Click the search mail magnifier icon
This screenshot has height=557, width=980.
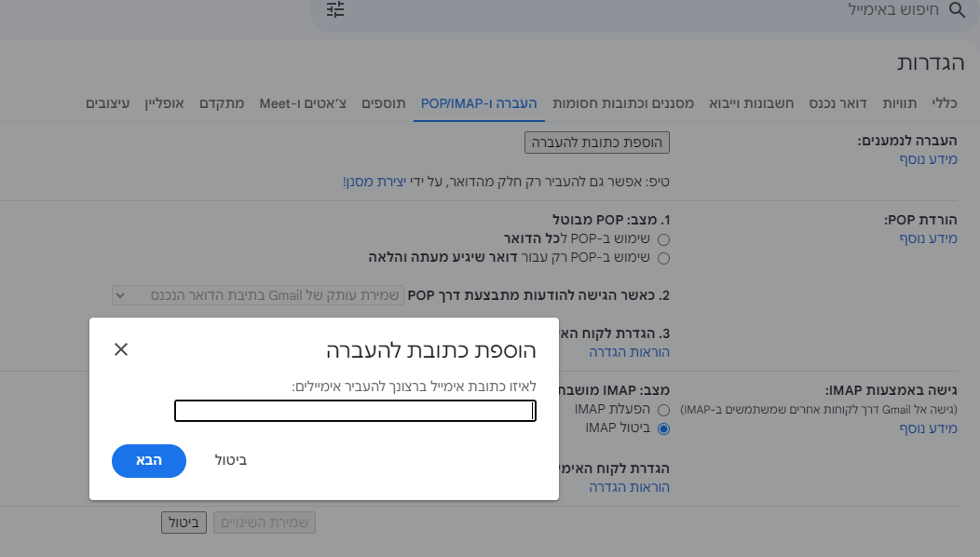(957, 10)
